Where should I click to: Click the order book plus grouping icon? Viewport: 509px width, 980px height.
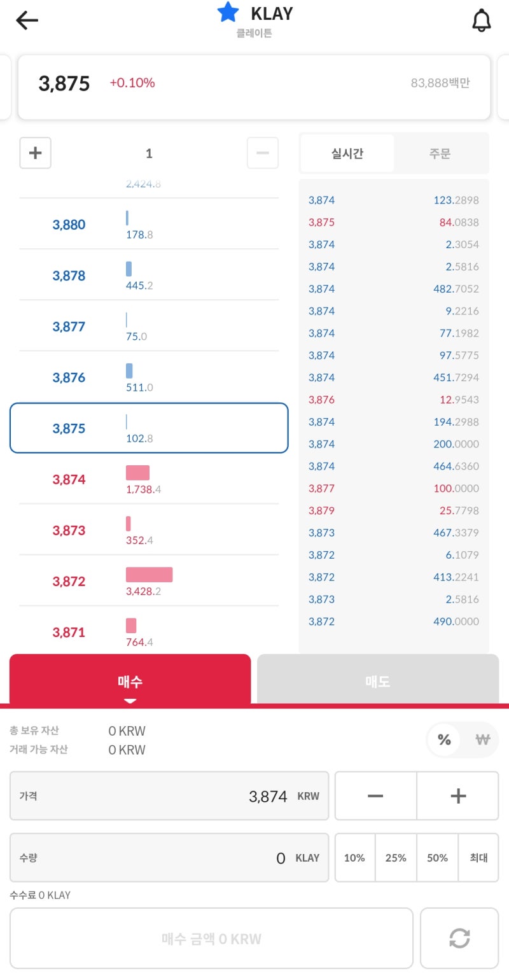coord(36,153)
